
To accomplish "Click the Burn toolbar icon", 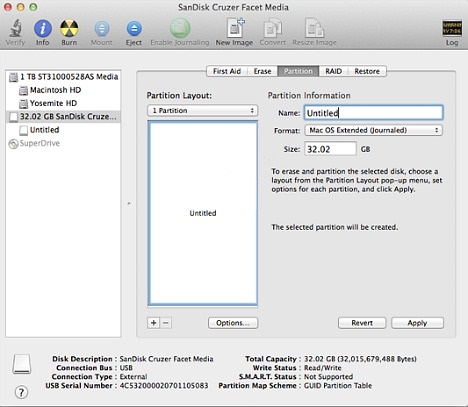I will 69,28.
